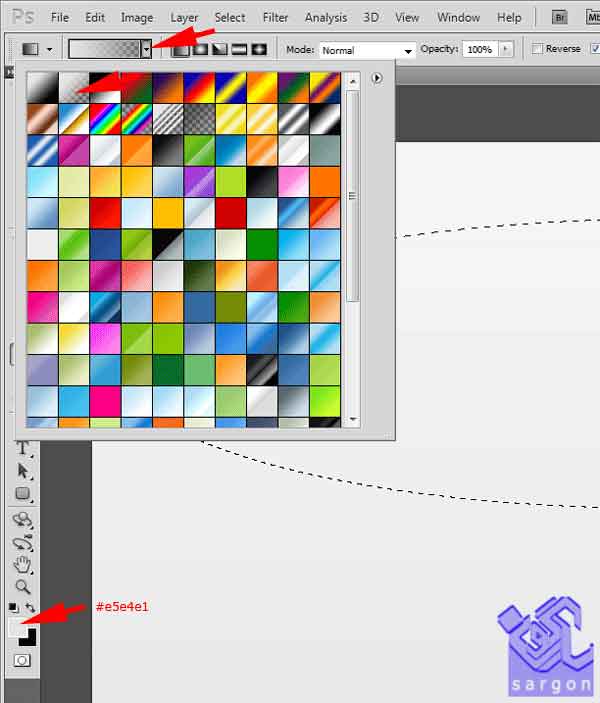Screen dimensions: 600x703
Task: Toggle Quick Mask mode
Action: tap(21, 661)
